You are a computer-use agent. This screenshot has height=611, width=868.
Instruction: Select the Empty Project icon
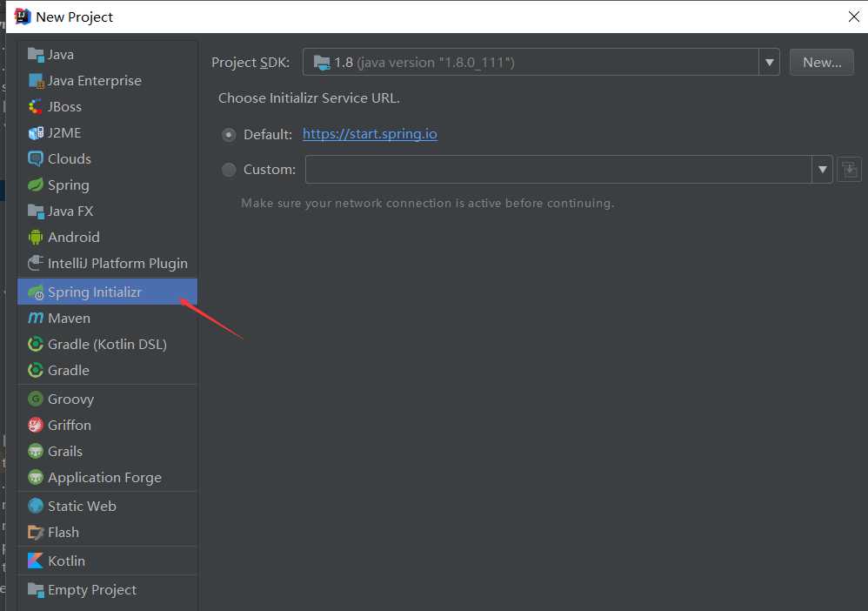coord(36,590)
